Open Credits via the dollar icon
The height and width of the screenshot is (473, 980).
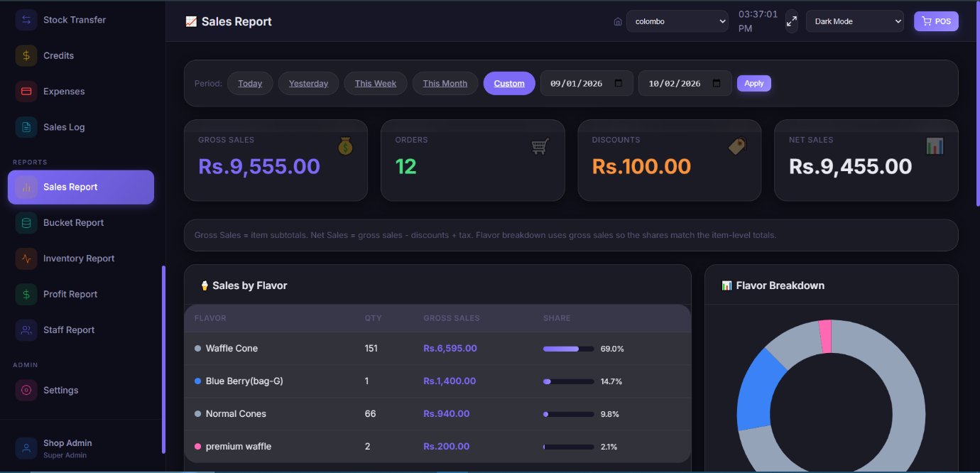(x=26, y=55)
